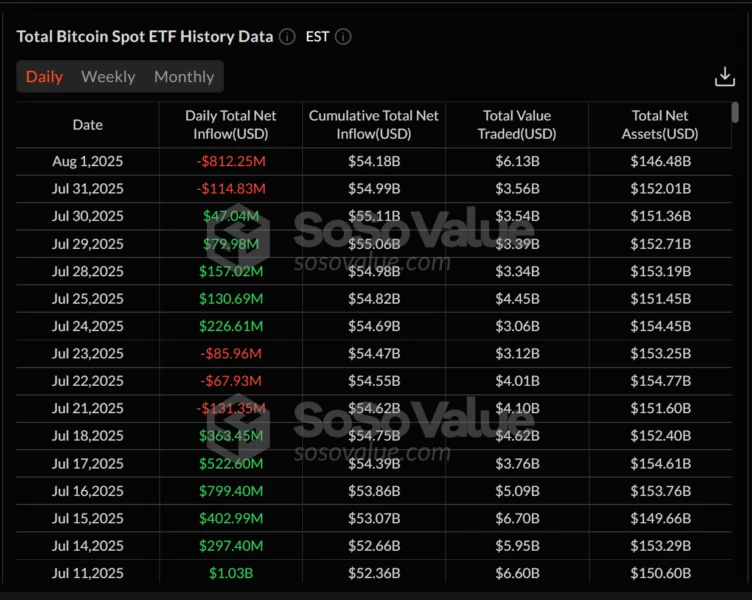Click the Jul 31,2025 date cell

(x=87, y=188)
